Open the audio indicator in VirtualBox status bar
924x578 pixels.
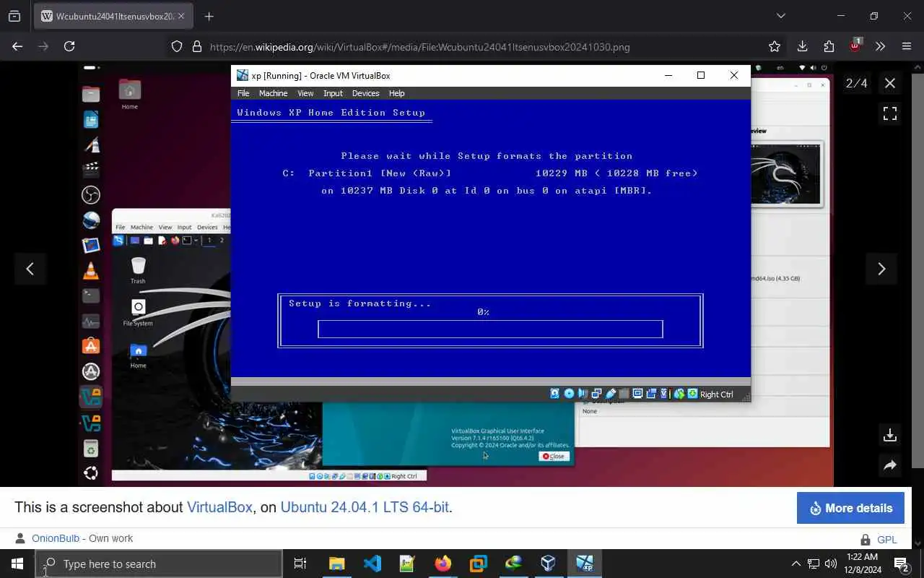(x=583, y=394)
